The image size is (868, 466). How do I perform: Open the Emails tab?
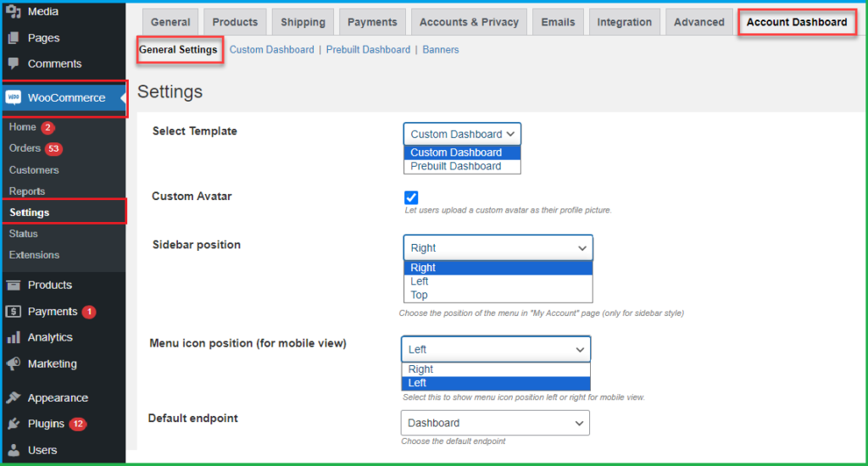point(558,22)
